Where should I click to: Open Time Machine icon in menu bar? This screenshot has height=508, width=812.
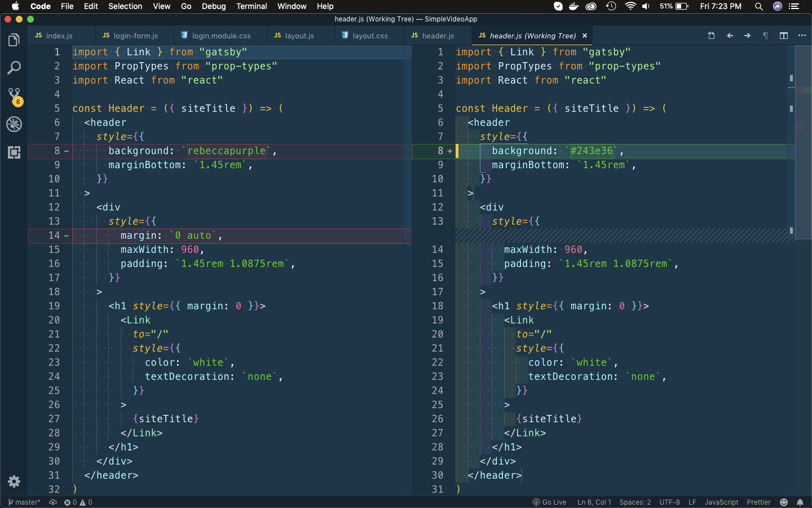point(611,6)
